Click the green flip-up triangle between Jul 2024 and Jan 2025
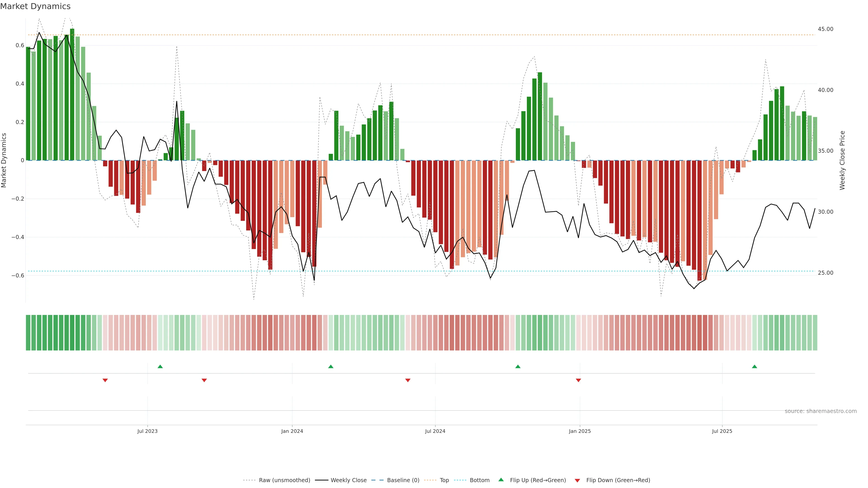868x488 pixels. tap(518, 366)
